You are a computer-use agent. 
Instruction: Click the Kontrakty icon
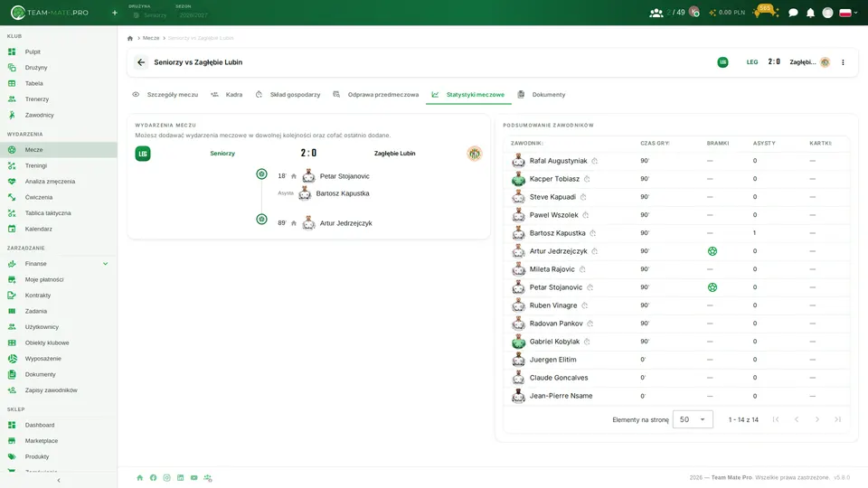click(x=12, y=296)
